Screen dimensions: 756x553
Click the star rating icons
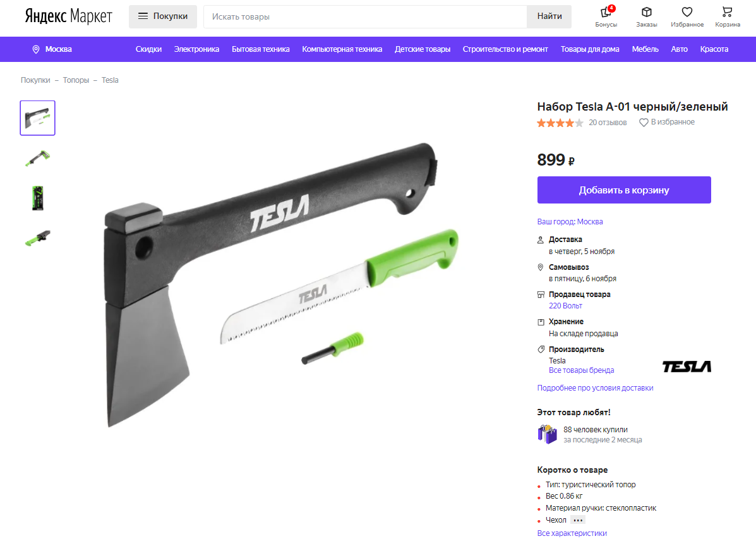[x=560, y=123]
